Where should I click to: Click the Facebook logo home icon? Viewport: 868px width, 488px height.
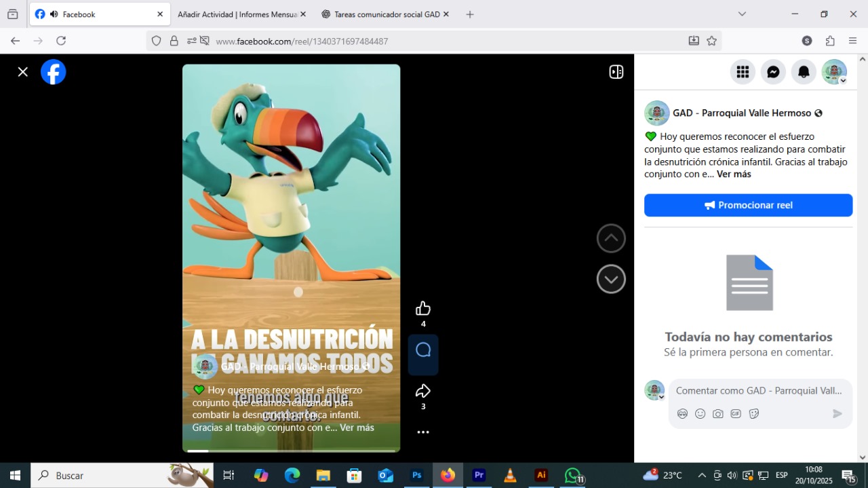point(54,72)
